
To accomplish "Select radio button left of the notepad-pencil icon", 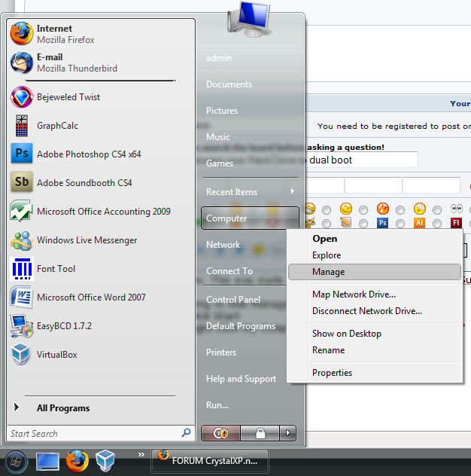I will [x=327, y=224].
